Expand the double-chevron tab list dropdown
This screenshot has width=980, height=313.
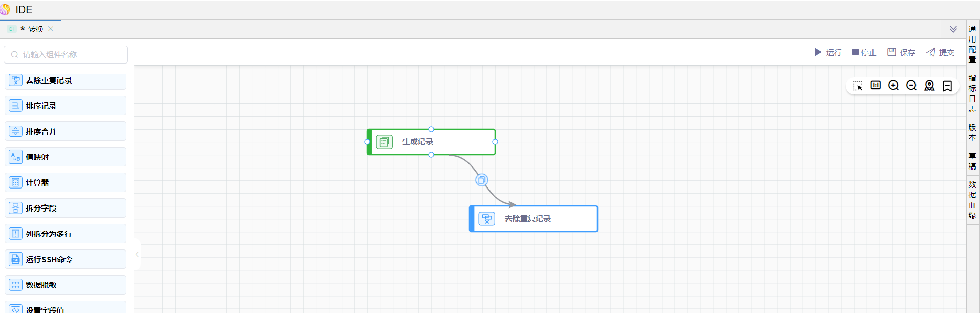coord(953,29)
